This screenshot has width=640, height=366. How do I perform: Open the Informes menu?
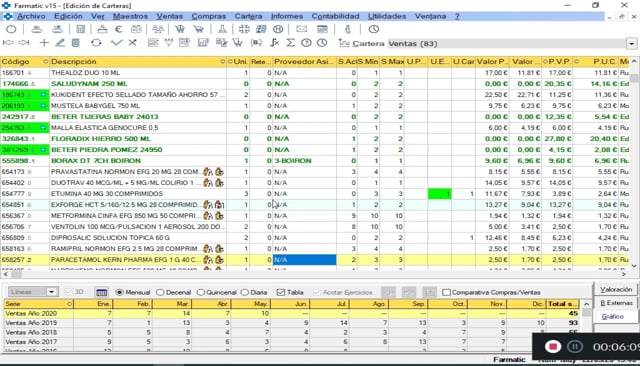[287, 16]
